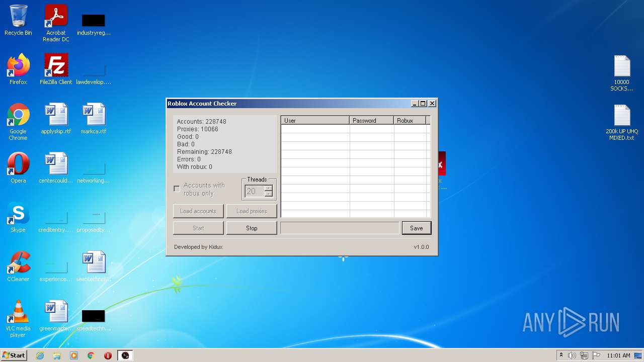The height and width of the screenshot is (362, 644).
Task: Click the Chrome taskbar icon
Action: click(x=91, y=355)
